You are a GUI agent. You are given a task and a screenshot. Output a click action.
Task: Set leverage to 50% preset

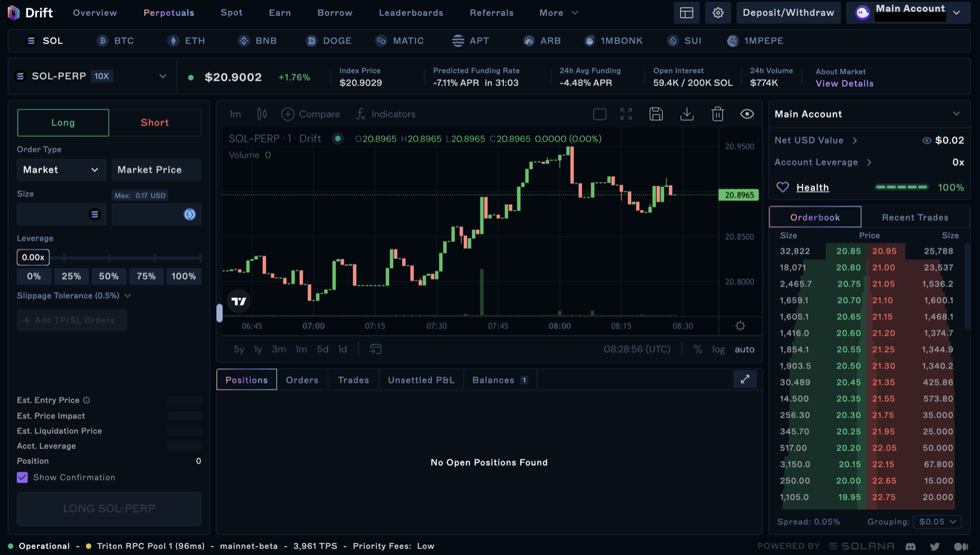click(108, 276)
